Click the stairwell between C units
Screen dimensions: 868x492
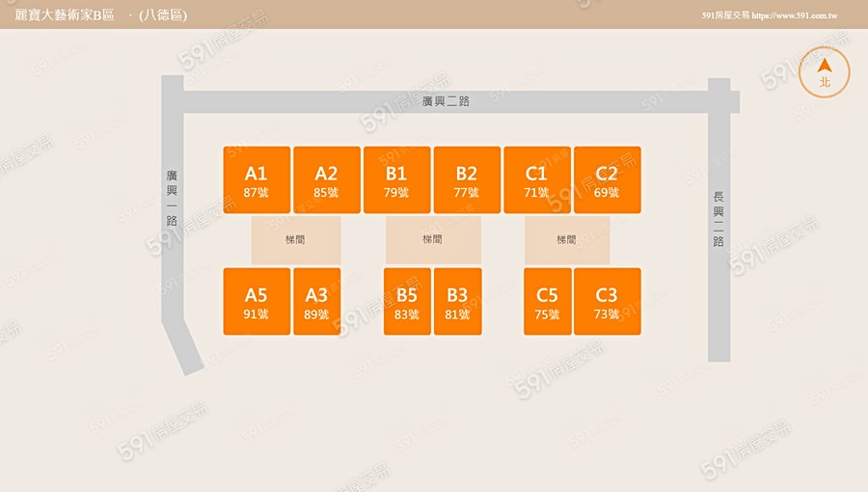click(567, 240)
